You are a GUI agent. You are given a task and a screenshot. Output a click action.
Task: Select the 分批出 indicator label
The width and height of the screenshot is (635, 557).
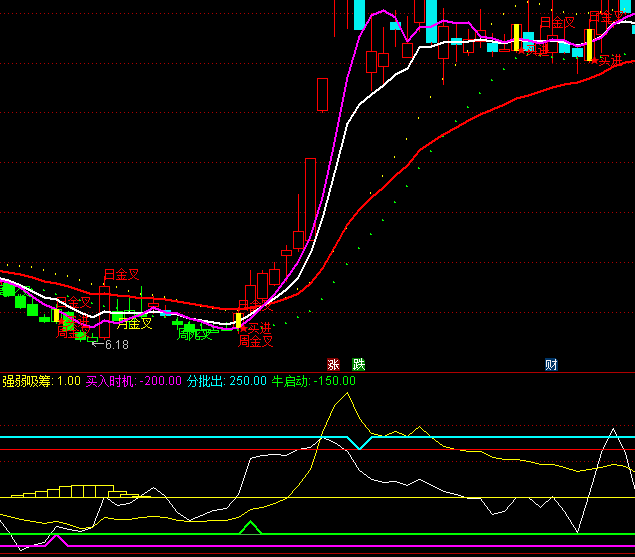206,381
